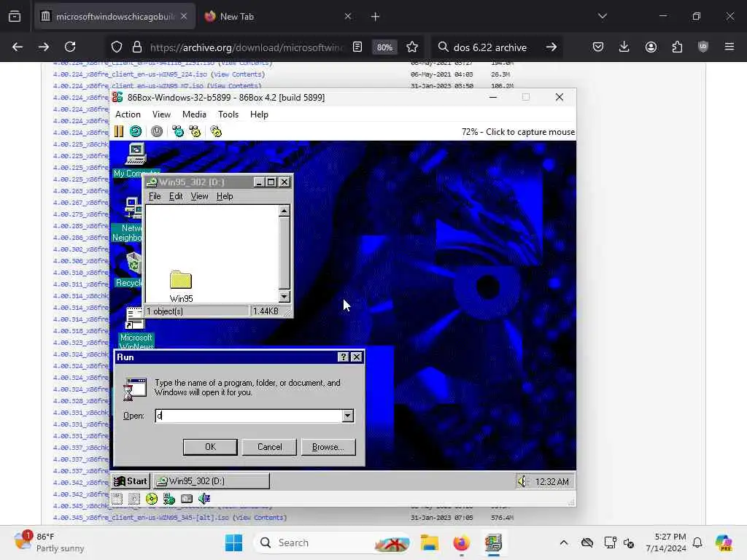Show hidden icons in Windows tray
The width and height of the screenshot is (747, 560).
(x=564, y=542)
